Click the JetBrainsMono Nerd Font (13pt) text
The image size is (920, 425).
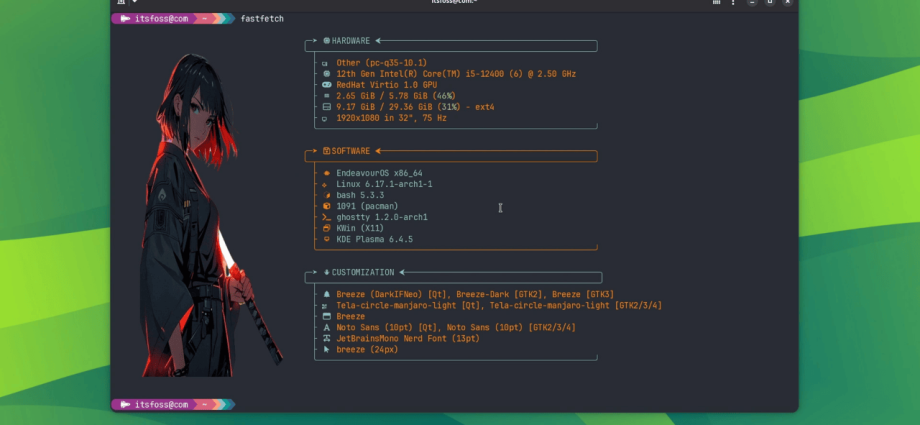[x=408, y=339]
